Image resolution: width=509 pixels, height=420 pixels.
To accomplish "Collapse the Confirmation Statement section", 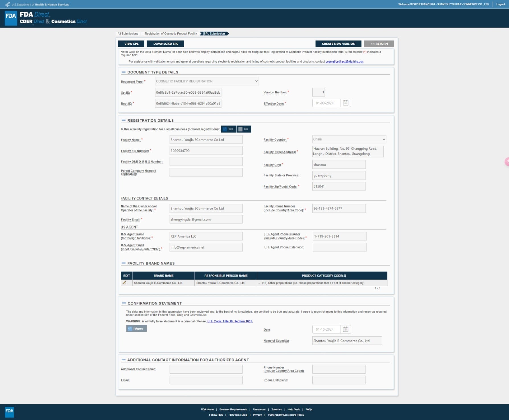I will [124, 303].
